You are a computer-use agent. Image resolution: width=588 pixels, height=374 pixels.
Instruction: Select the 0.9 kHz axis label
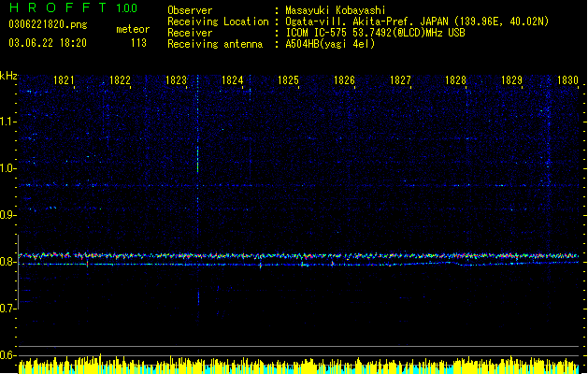tap(8, 215)
